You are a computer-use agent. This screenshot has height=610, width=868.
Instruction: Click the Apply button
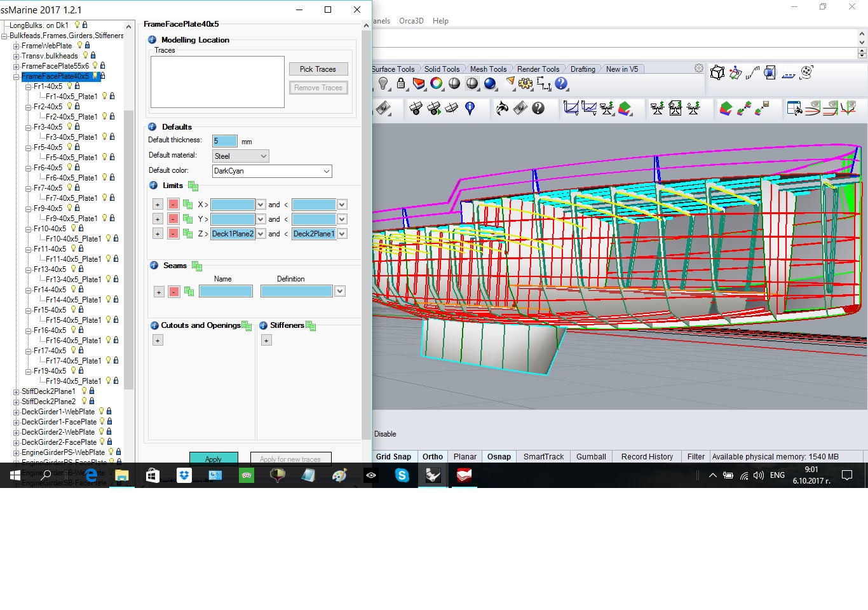point(214,459)
